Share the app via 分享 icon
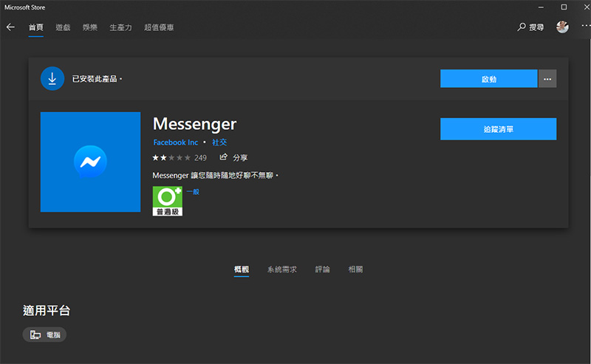 point(233,157)
